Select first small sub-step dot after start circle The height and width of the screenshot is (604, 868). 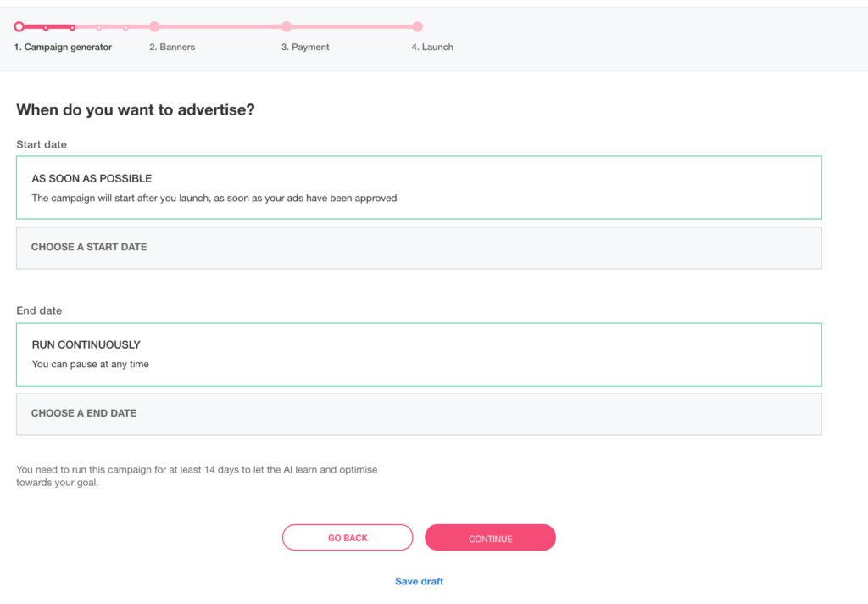(x=46, y=28)
